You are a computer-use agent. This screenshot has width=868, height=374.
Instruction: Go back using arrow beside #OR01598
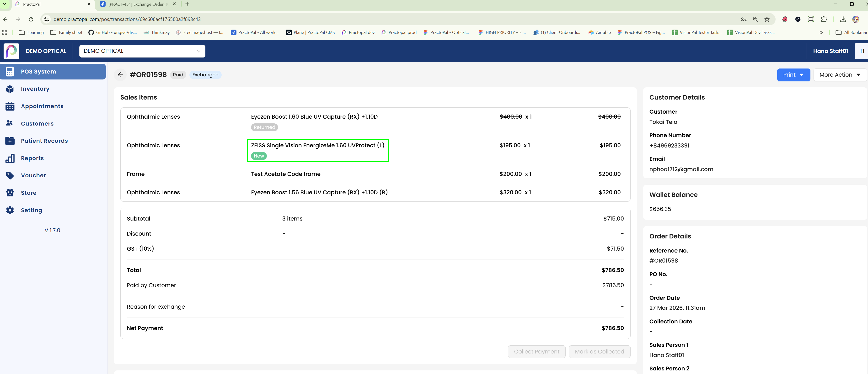tap(120, 75)
